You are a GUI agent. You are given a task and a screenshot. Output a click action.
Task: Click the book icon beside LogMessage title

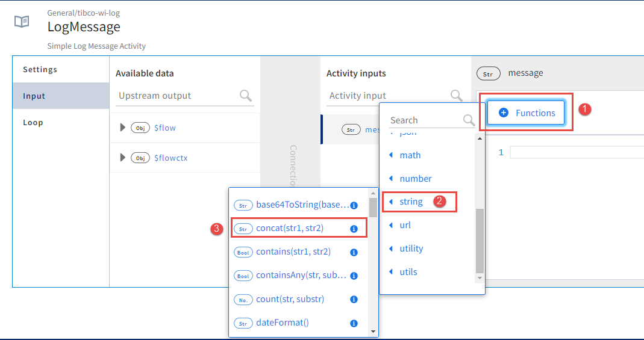point(22,22)
